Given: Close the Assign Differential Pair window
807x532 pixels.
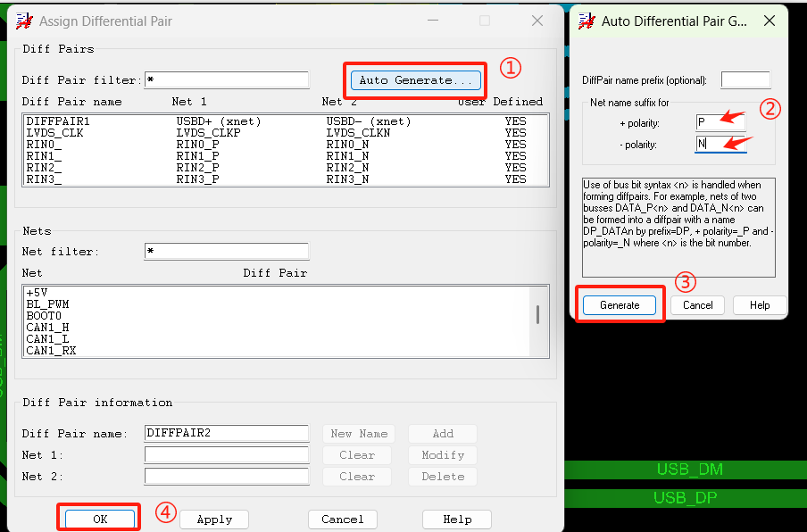Looking at the screenshot, I should click(x=537, y=21).
